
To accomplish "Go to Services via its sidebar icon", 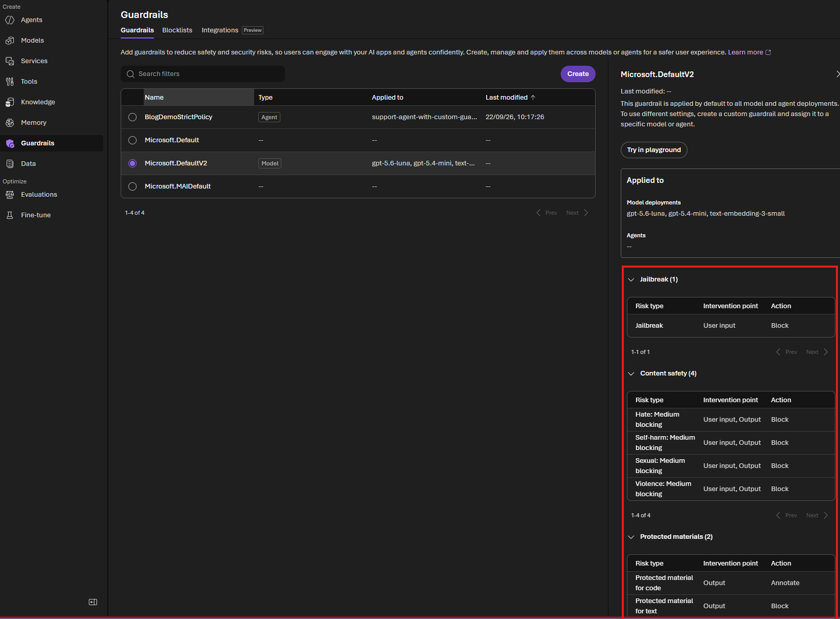I will [10, 61].
